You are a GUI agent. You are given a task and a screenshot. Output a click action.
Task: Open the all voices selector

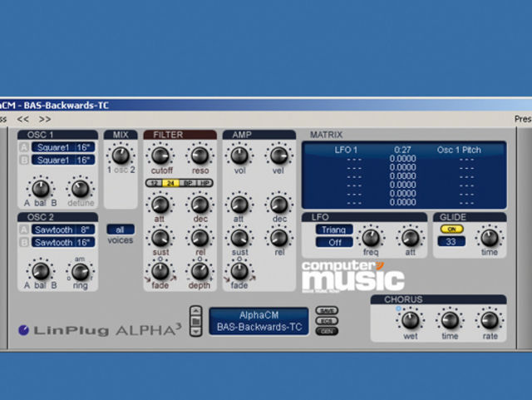(x=121, y=230)
